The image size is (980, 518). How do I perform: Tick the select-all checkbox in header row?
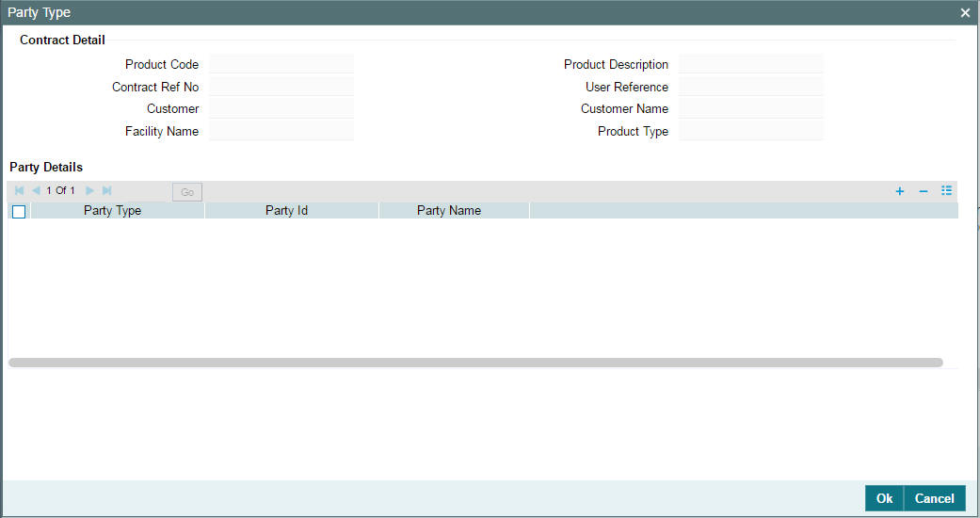[x=19, y=212]
